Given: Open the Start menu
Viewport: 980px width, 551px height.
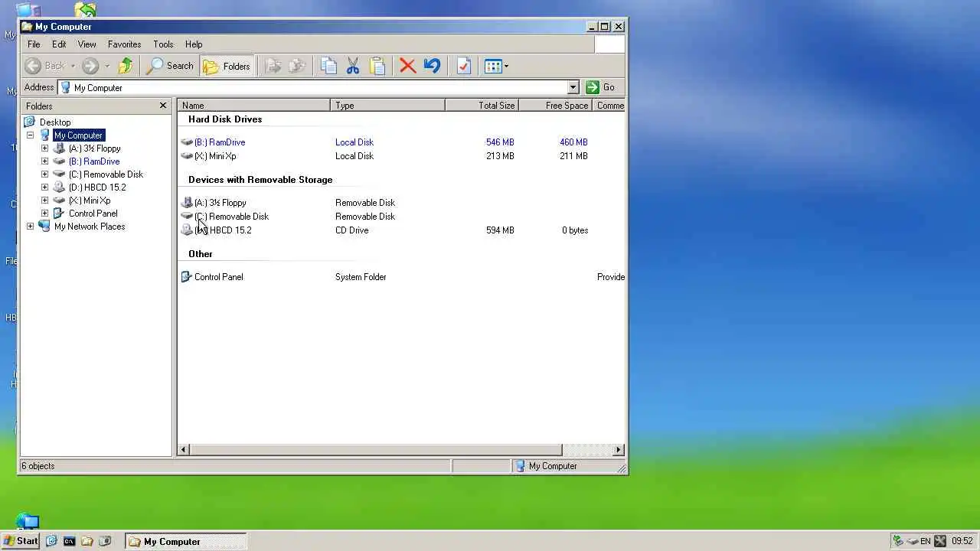Looking at the screenshot, I should [x=21, y=541].
